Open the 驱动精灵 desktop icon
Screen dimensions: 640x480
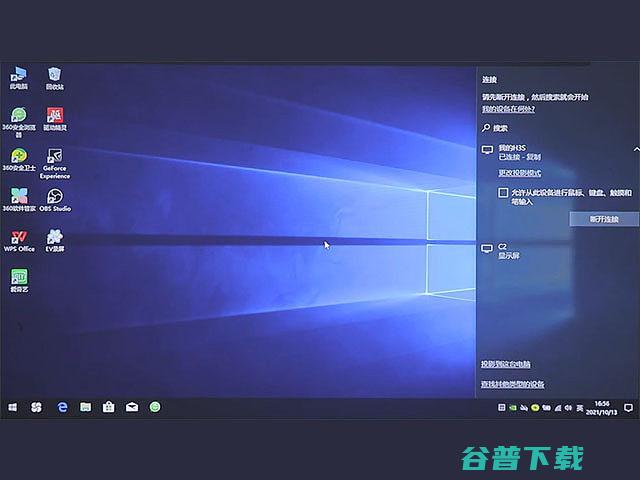(x=55, y=116)
